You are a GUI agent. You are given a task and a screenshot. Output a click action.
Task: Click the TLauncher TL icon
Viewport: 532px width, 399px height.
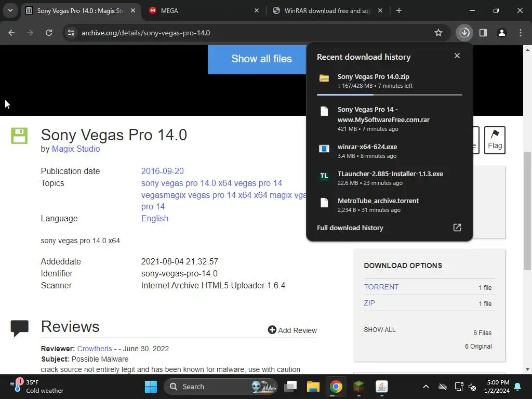click(324, 176)
